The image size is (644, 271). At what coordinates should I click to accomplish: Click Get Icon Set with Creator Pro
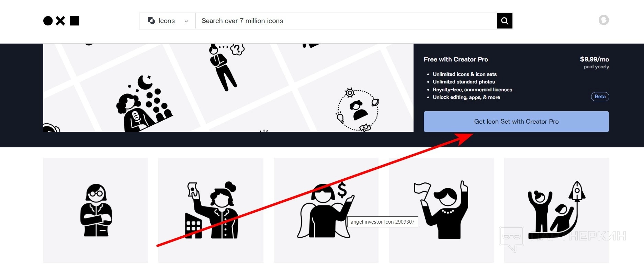pos(516,122)
